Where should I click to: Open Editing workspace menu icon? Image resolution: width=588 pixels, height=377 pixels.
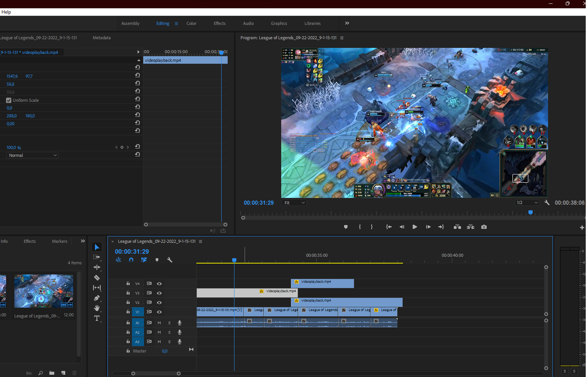(176, 23)
